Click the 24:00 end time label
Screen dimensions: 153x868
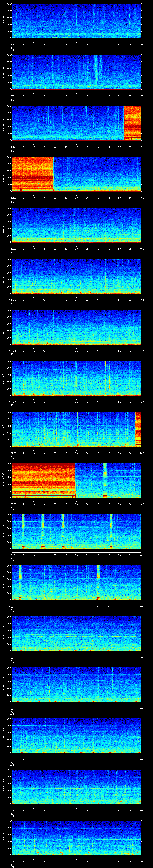coord(141,504)
